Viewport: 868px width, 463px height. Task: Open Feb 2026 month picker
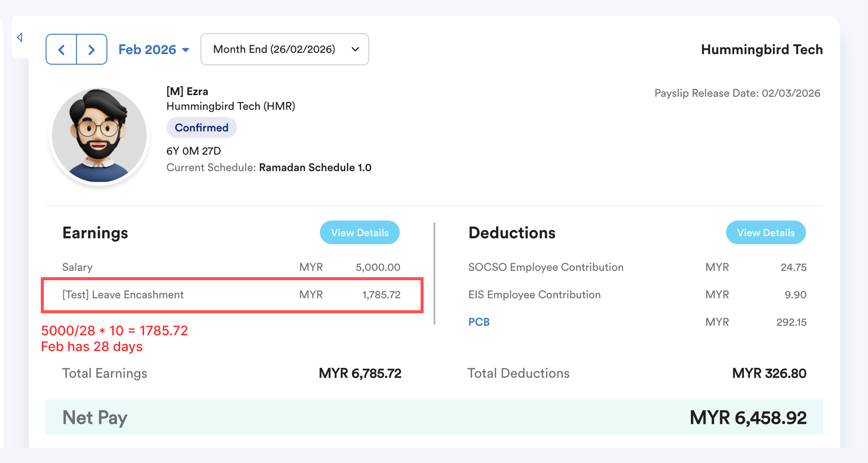[x=154, y=49]
